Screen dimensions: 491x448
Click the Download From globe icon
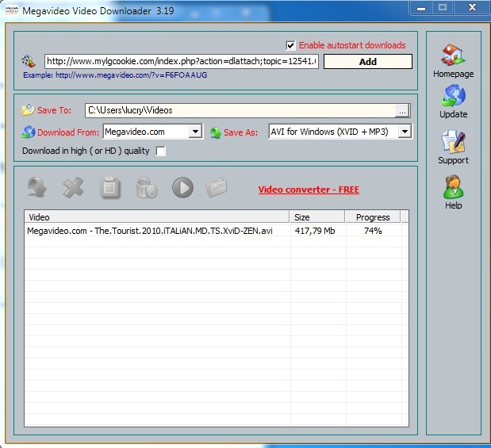point(29,132)
